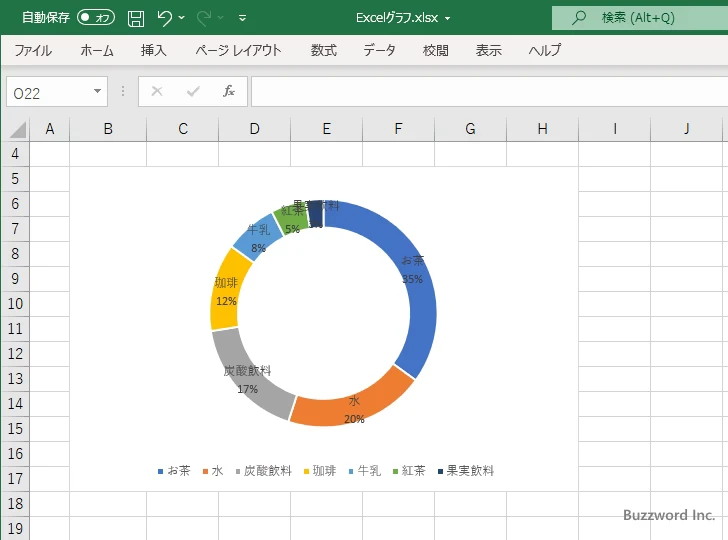Screen dimensions: 728x540
Task: Select column G header
Action: 470,129
